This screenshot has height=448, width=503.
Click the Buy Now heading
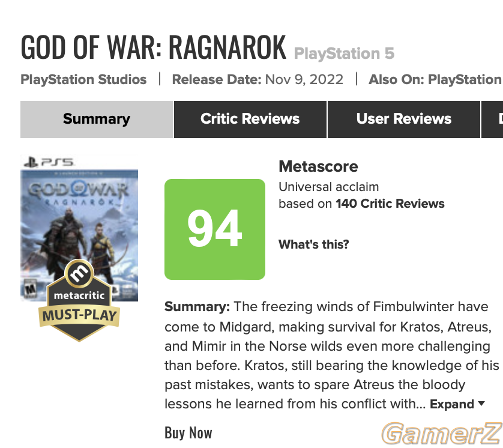tap(188, 432)
